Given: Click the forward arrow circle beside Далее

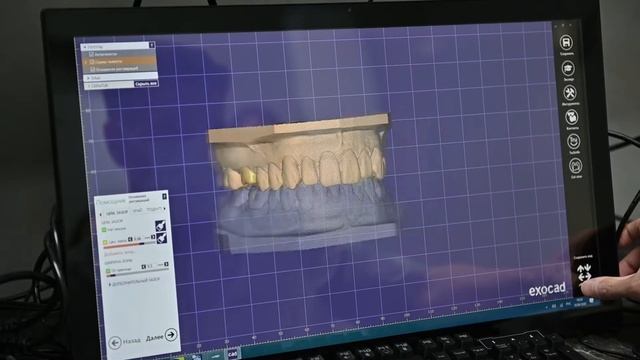Looking at the screenshot, I should click(171, 334).
